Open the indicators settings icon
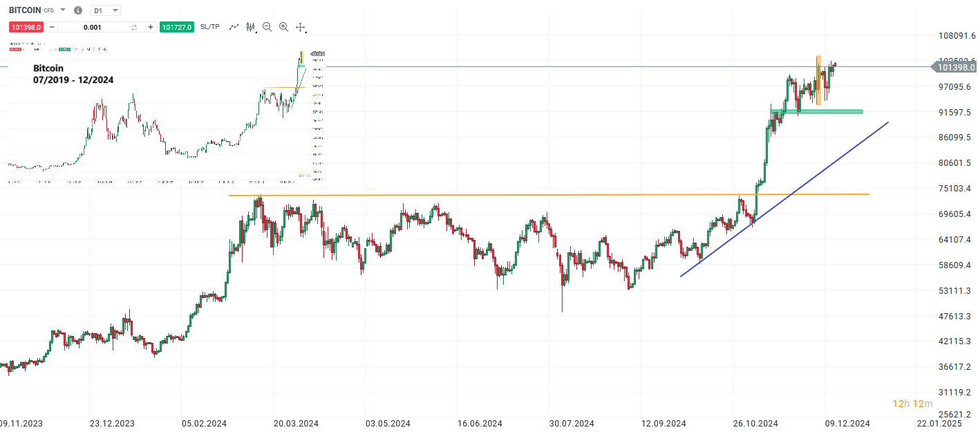This screenshot has width=980, height=432. click(250, 27)
